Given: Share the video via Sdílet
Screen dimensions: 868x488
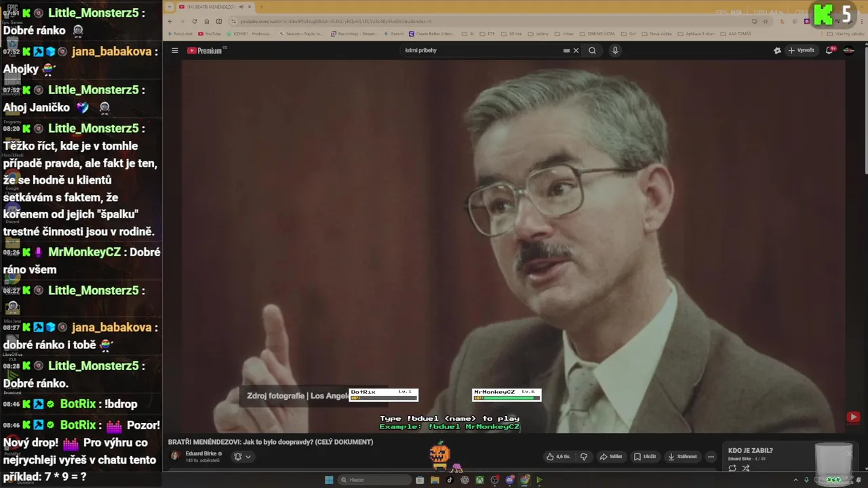Looking at the screenshot, I should pos(611,457).
